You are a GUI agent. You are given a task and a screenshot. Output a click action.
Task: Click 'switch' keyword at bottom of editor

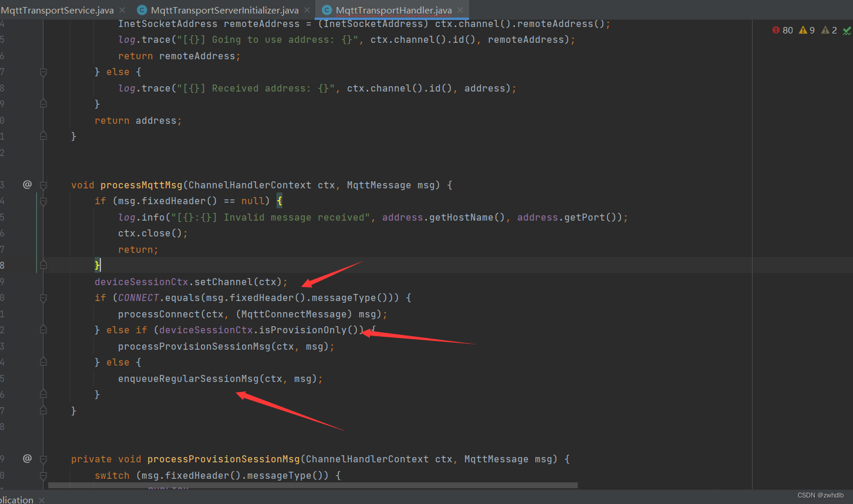[x=112, y=475]
